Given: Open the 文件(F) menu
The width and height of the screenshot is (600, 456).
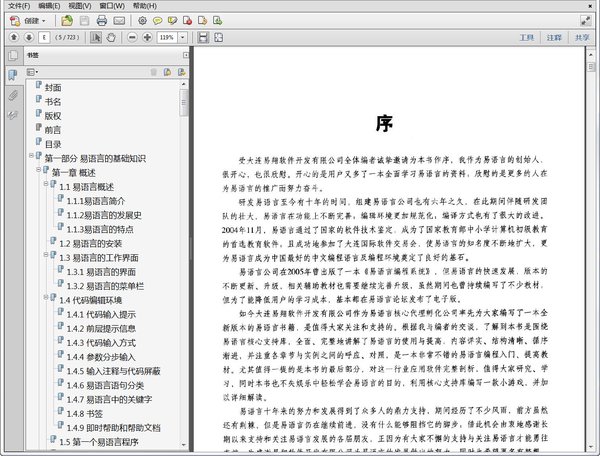Looking at the screenshot, I should (19, 6).
